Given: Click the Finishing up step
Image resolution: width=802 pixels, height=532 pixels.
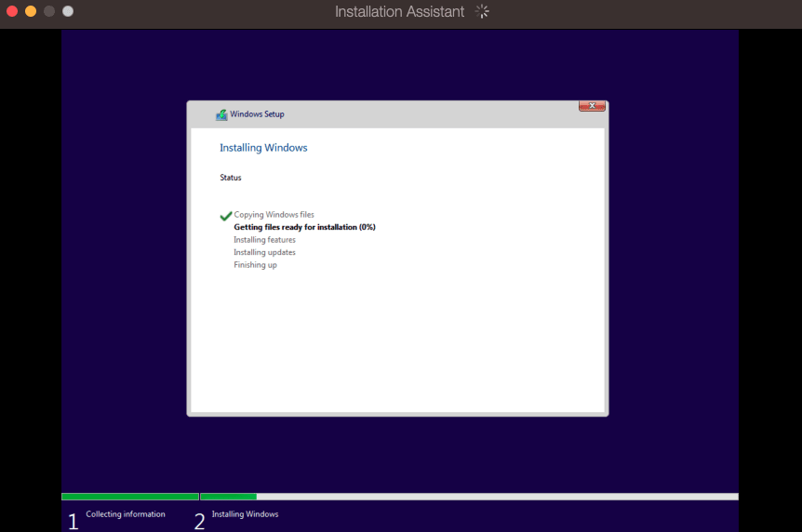Looking at the screenshot, I should click(255, 265).
